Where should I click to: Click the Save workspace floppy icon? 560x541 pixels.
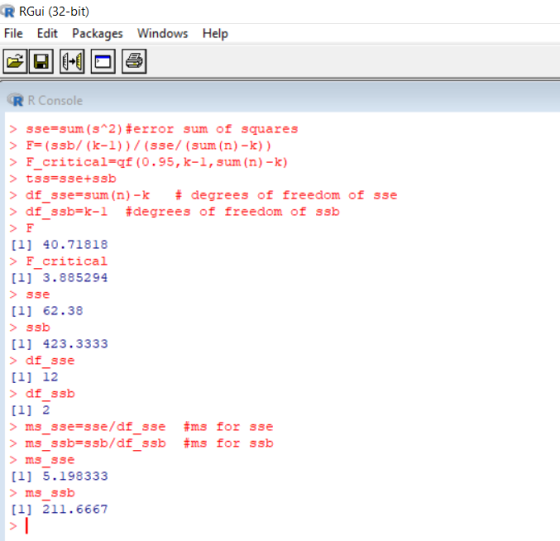[41, 61]
